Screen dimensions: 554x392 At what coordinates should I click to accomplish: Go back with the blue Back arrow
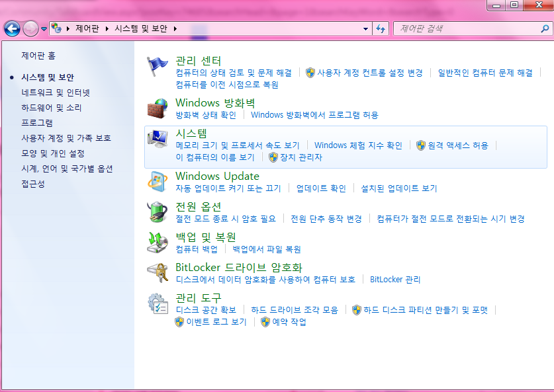click(13, 28)
